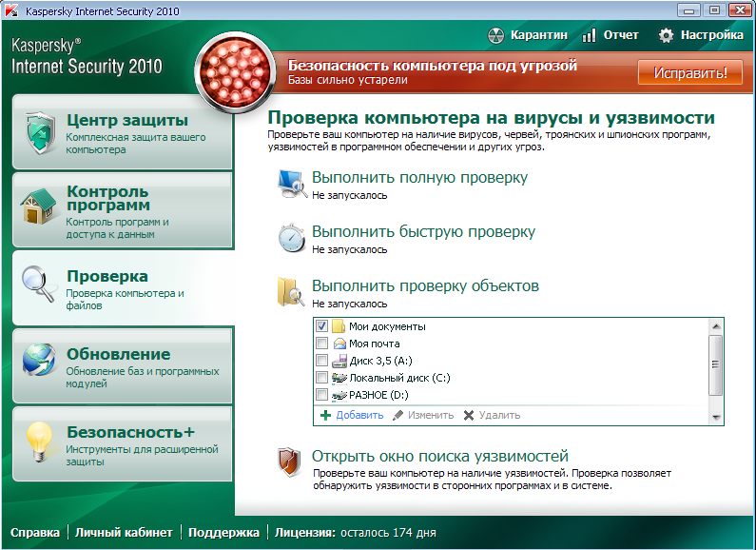Click the pencil Изменить icon

397,415
